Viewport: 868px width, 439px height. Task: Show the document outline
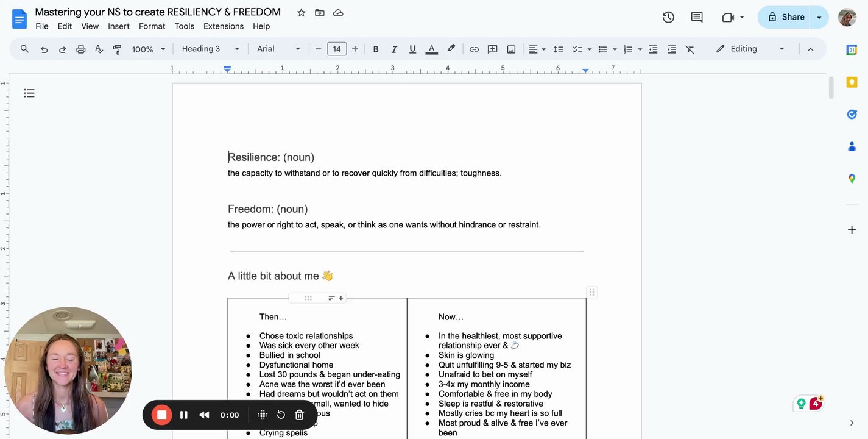tap(29, 93)
